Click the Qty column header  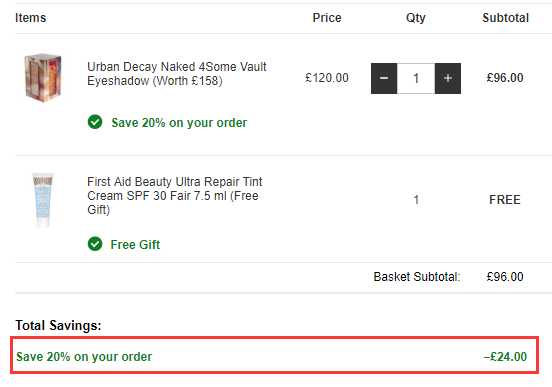coord(416,18)
